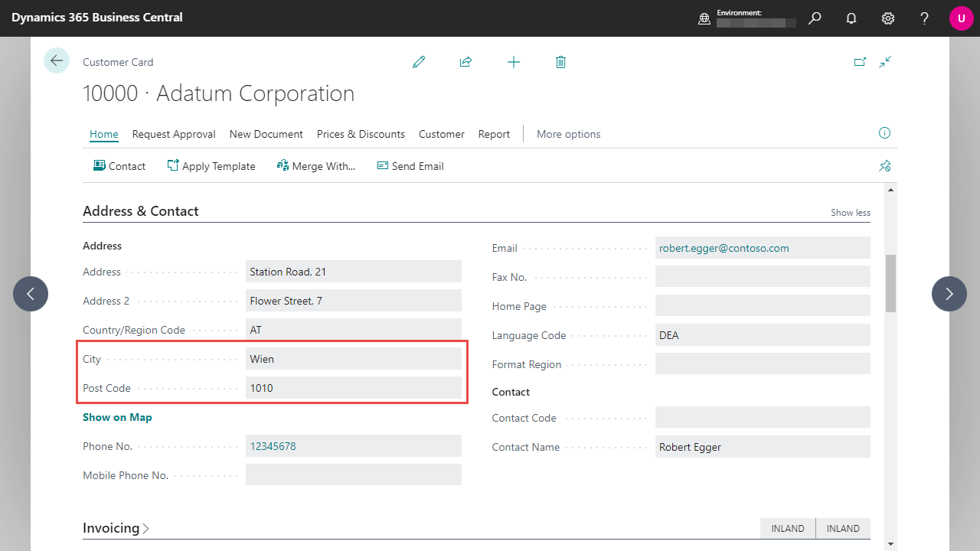Click the plus new record icon
The height and width of the screenshot is (551, 980).
coord(514,62)
